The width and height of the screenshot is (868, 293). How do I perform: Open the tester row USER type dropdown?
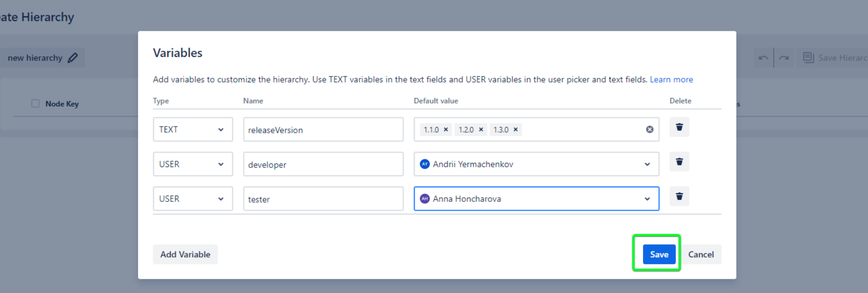coord(192,199)
